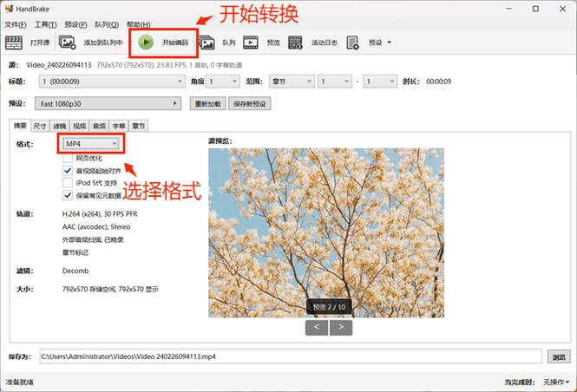Open the 当完成时 无操作 dropdown
The image size is (577, 392).
pyautogui.click(x=556, y=382)
